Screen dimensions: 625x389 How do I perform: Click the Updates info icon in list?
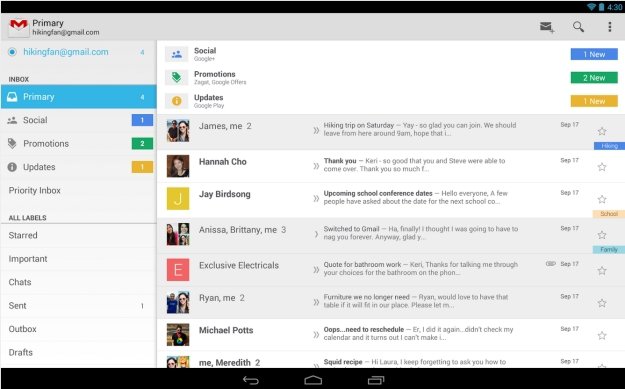click(177, 101)
